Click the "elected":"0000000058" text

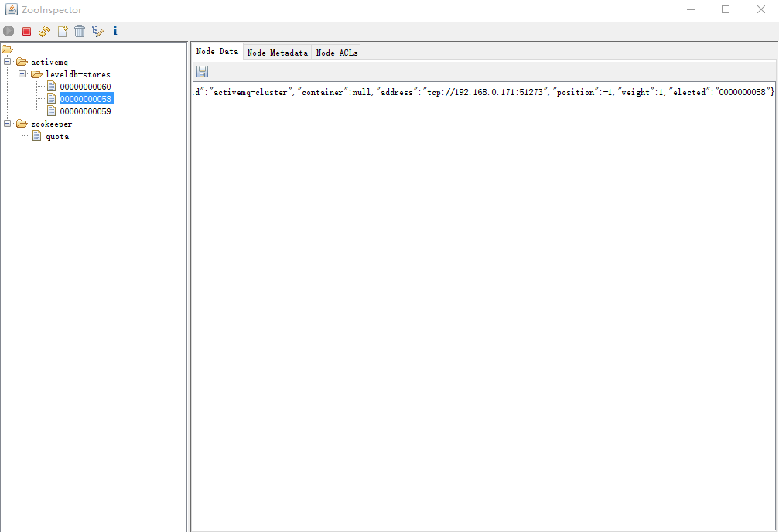(719, 92)
